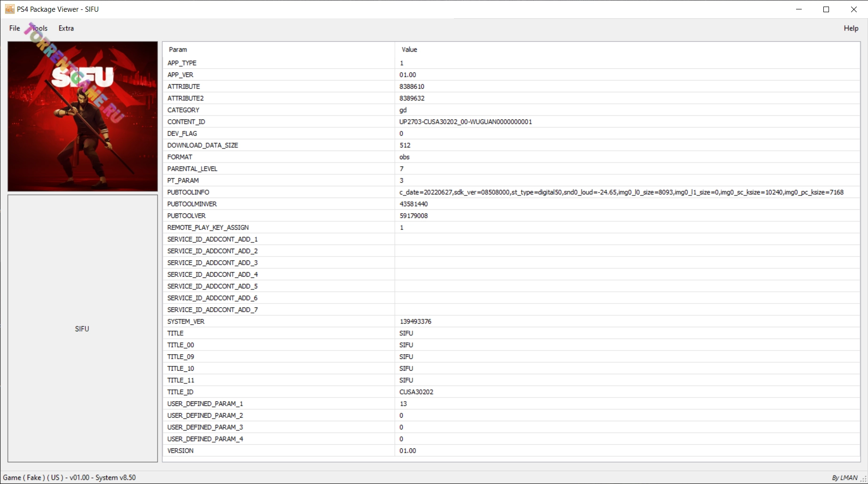Click the SIFU label in the left panel
This screenshot has width=868, height=484.
click(82, 329)
